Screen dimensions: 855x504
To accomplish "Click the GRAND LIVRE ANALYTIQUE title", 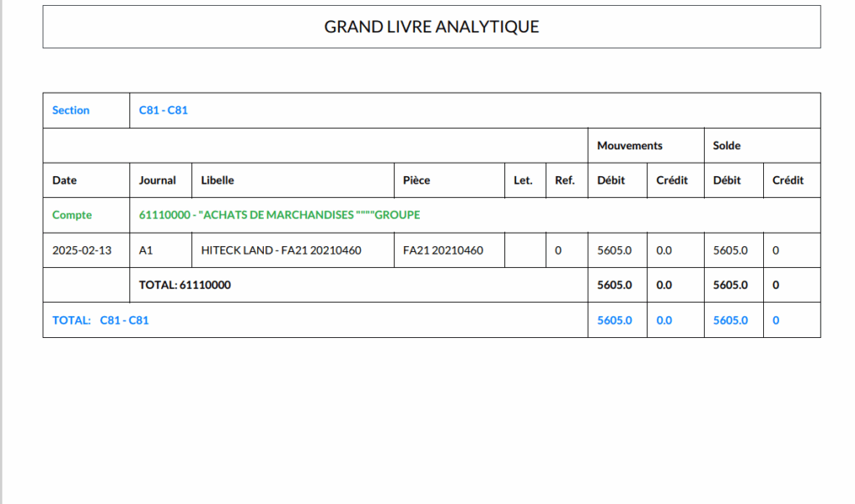I will 431,27.
